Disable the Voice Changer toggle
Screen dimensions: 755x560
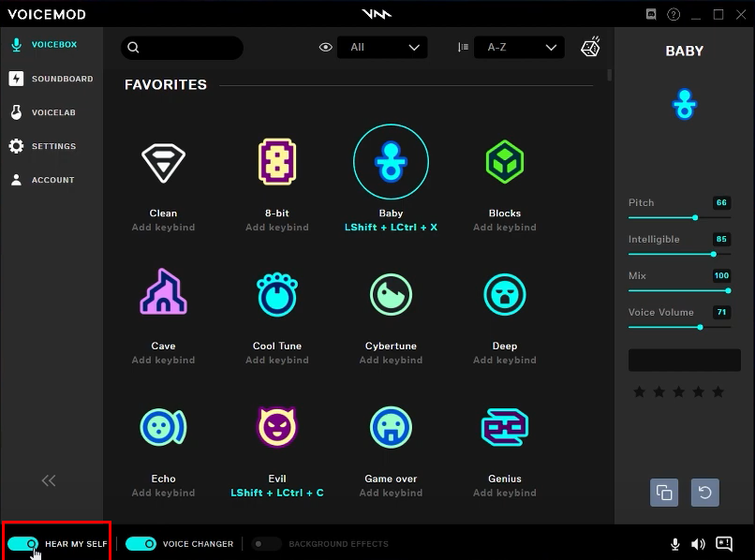[141, 543]
